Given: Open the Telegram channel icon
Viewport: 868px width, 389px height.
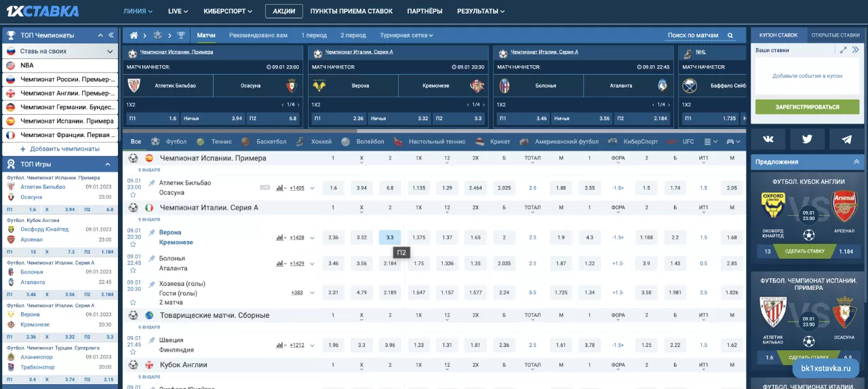Looking at the screenshot, I should point(846,139).
